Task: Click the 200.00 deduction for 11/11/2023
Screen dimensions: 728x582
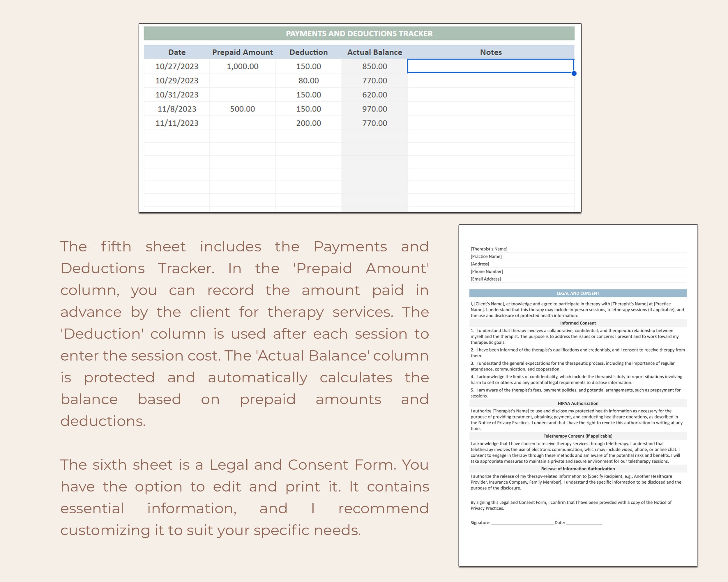Action: (x=308, y=123)
